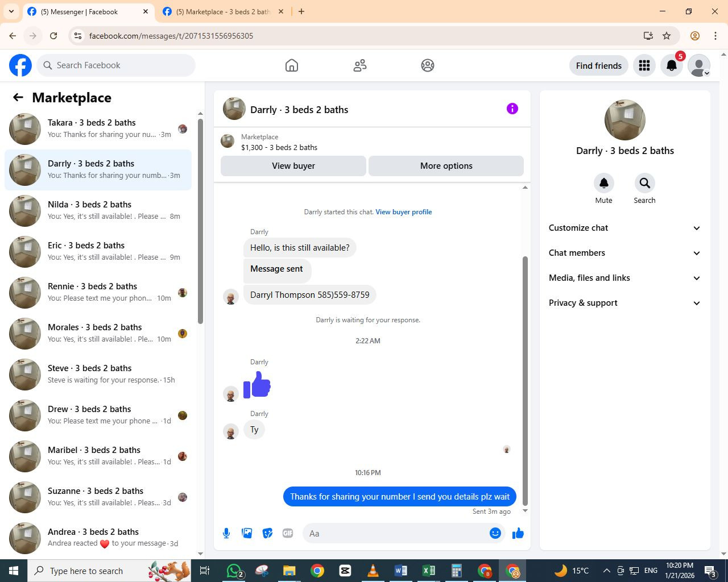Switch to the Marketplace 3 beds browser tab
728x582 pixels.
(x=224, y=11)
